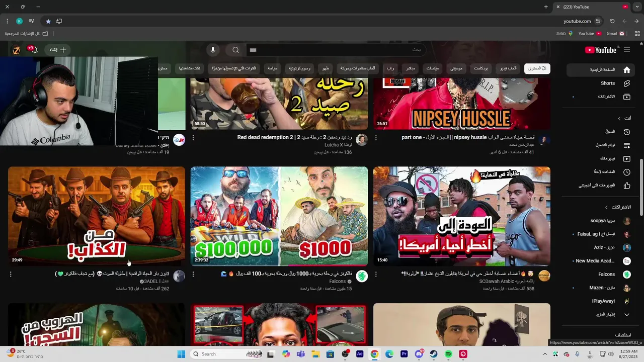The image size is (644, 362).
Task: Select the راب rap chip
Action: (x=390, y=68)
